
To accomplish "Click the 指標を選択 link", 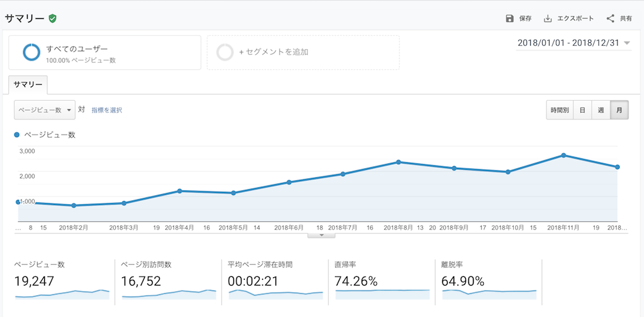I will [x=107, y=110].
